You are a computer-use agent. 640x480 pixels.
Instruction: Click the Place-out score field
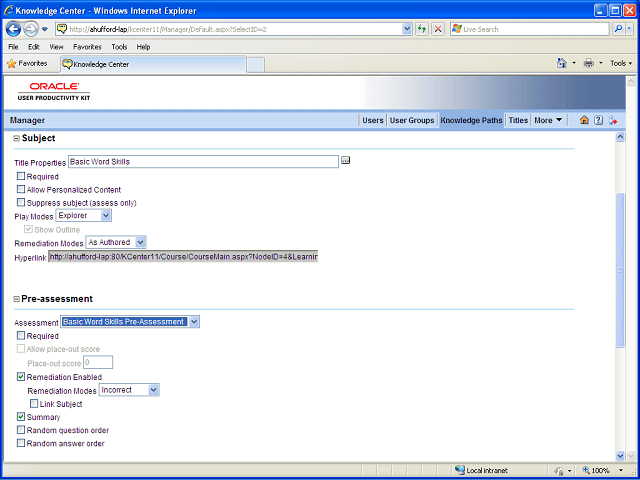[98, 362]
